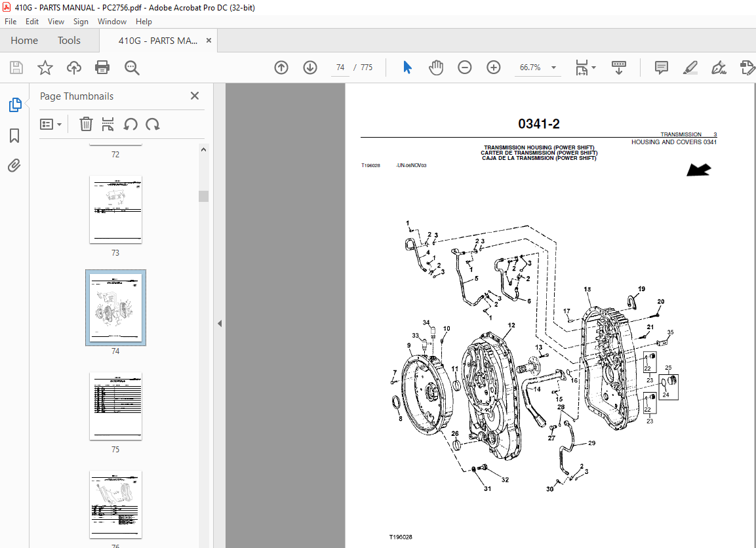Switch to the Tools tab
The width and height of the screenshot is (756, 548).
pos(69,41)
